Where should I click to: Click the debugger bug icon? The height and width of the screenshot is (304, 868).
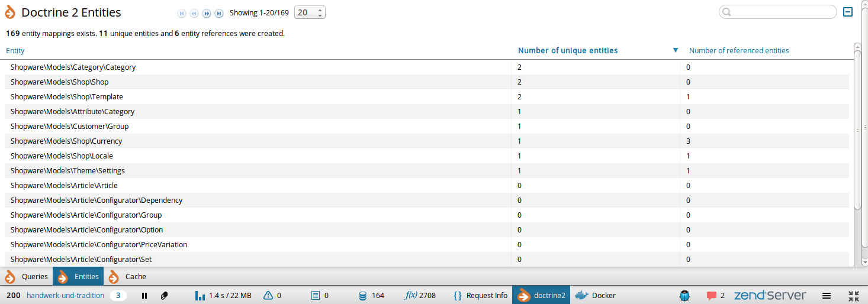pos(685,296)
